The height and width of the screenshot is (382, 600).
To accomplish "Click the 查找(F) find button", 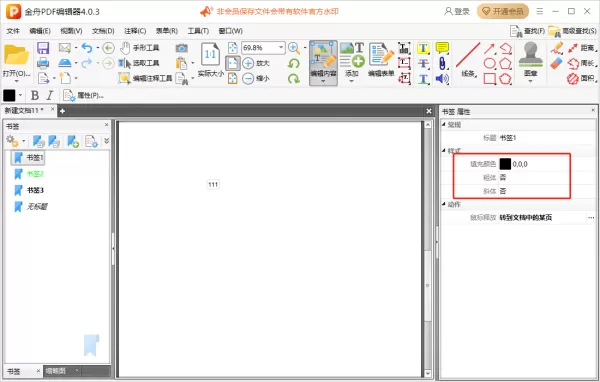I will pyautogui.click(x=528, y=31).
